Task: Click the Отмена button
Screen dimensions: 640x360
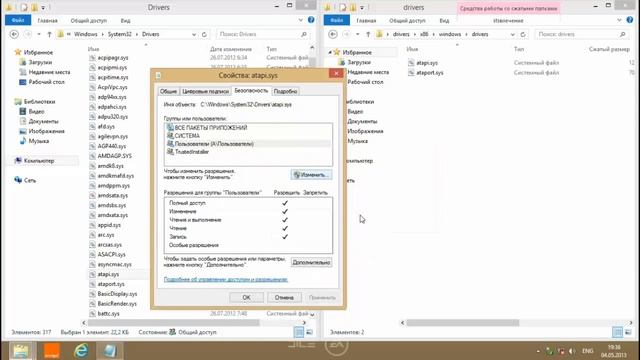Action: 284,298
